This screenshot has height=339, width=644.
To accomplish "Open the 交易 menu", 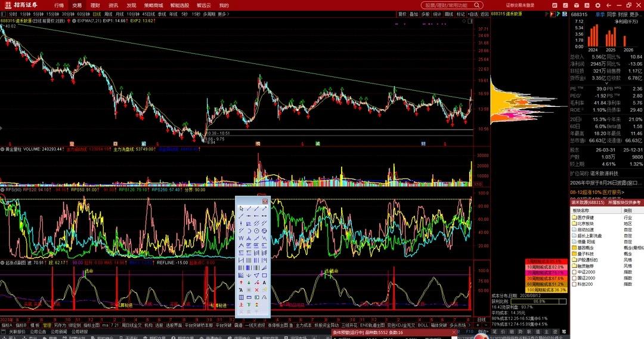I will [x=77, y=5].
